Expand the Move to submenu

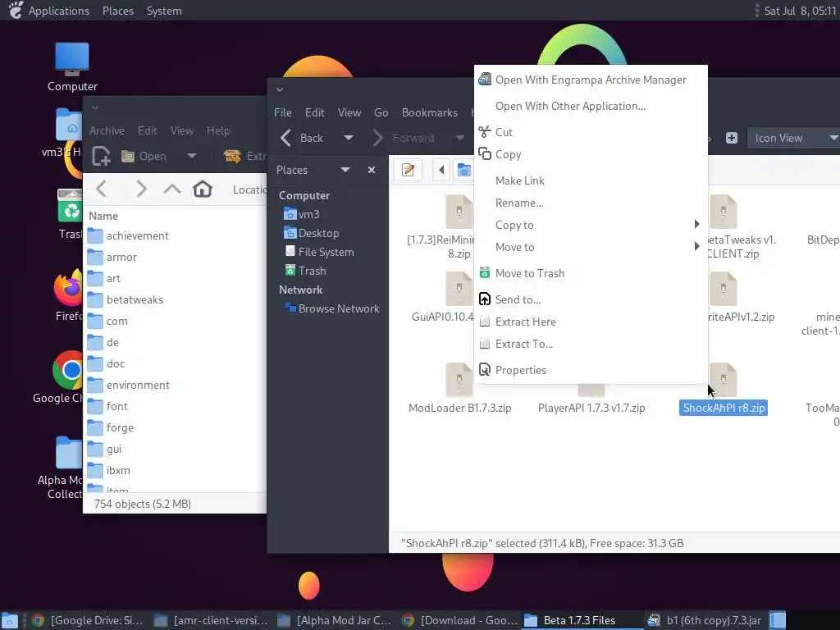(x=591, y=247)
